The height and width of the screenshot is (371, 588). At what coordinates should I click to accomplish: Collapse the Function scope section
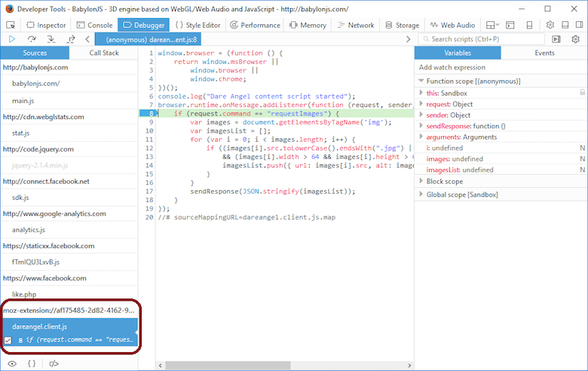421,81
